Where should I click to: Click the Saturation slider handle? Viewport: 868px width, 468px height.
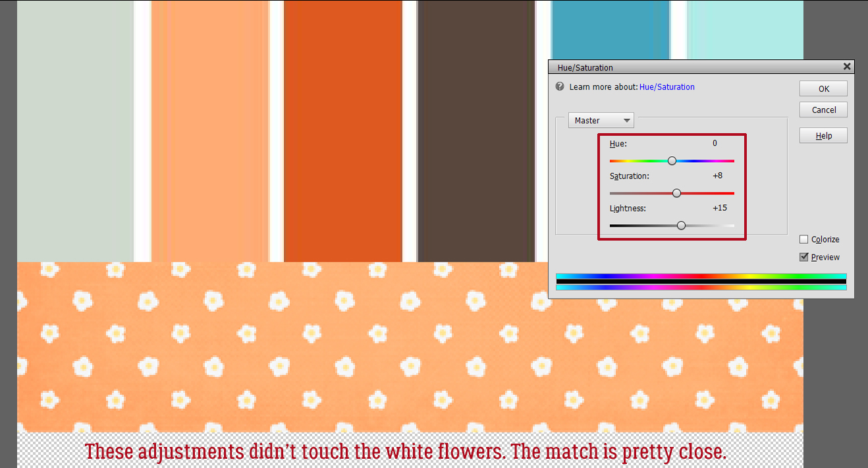(x=676, y=193)
